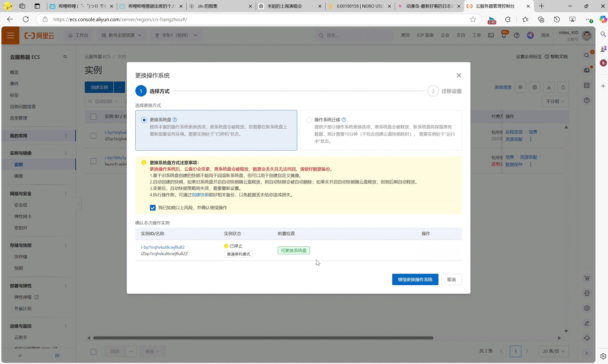The height and width of the screenshot is (364, 608).
Task: Click the horizontal table scrollbar
Action: (263, 338)
